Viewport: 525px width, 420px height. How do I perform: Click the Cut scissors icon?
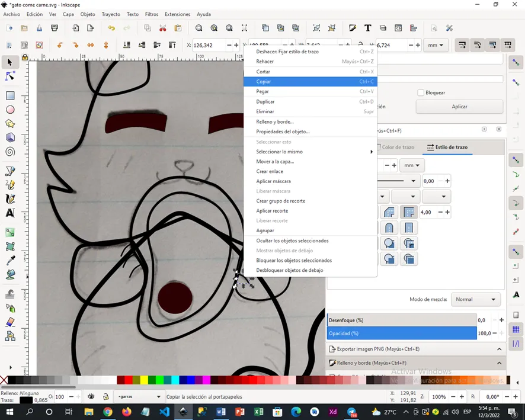163,28
